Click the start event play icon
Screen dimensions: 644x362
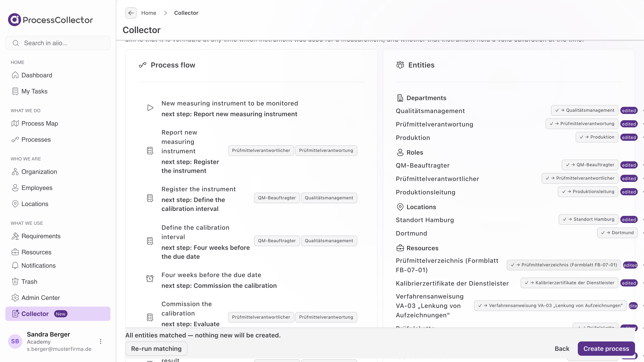click(150, 108)
